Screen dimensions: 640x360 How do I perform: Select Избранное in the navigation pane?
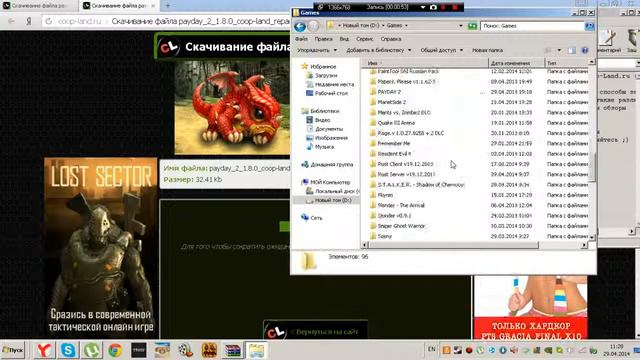point(318,66)
